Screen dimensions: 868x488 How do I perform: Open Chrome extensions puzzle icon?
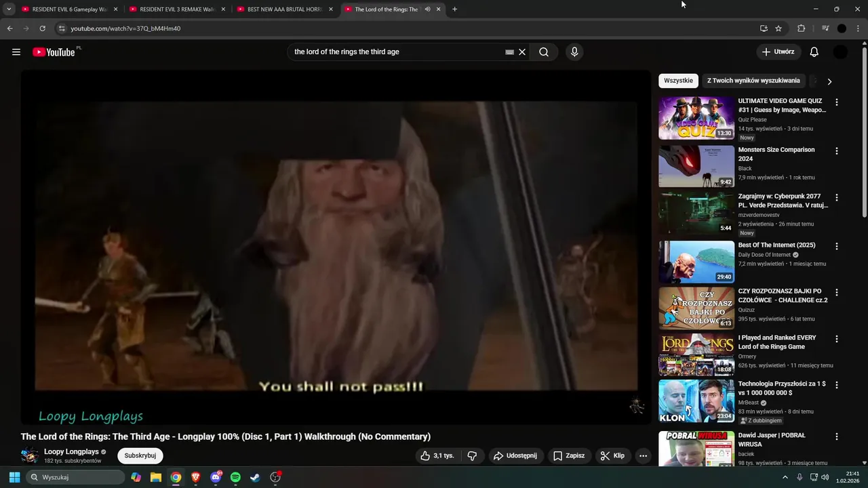click(x=802, y=28)
